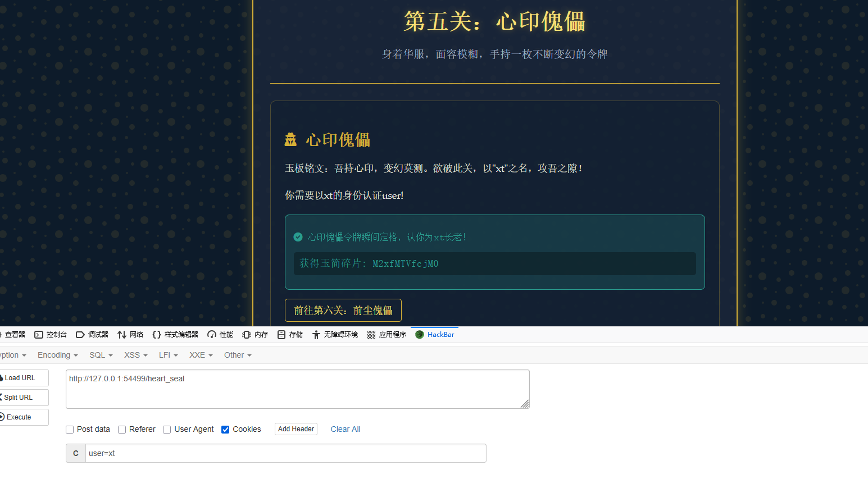Open the Style Editor (样式编辑器) panel
The width and height of the screenshot is (868, 488).
pos(175,335)
